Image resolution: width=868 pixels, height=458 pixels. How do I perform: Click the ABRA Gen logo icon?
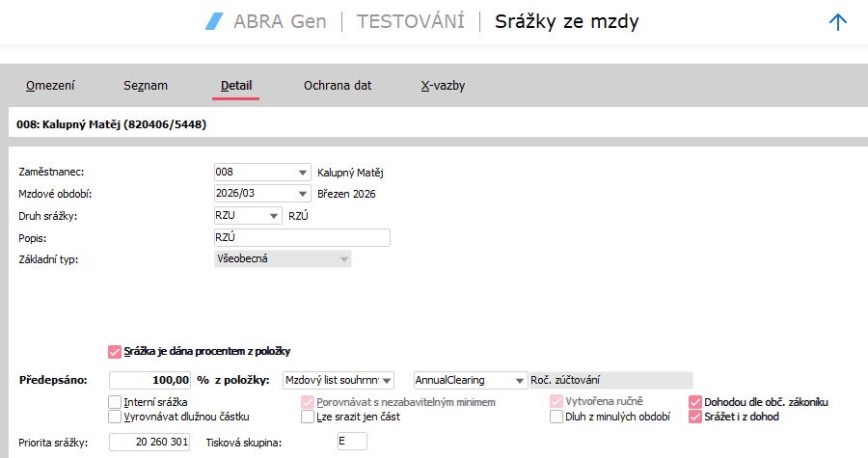pos(214,21)
